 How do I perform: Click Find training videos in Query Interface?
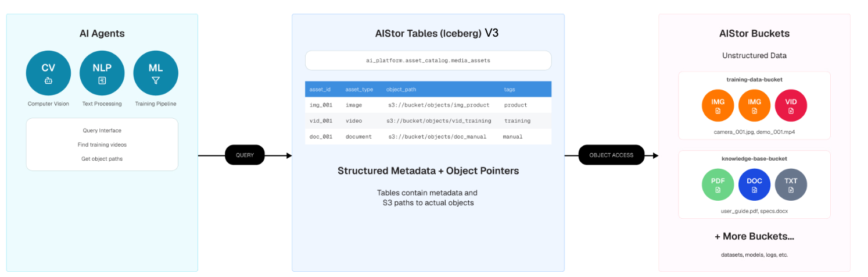point(102,144)
